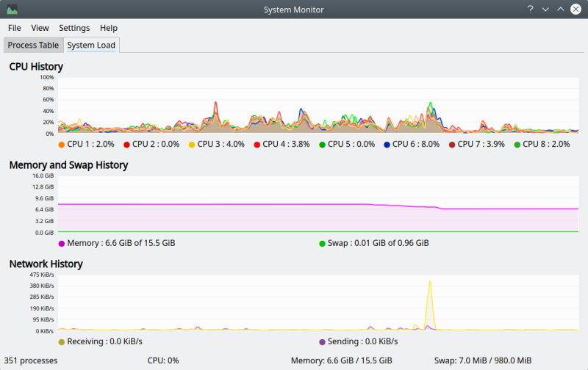588x370 pixels.
Task: Click the blue CPU 6 legend dot
Action: click(x=387, y=145)
